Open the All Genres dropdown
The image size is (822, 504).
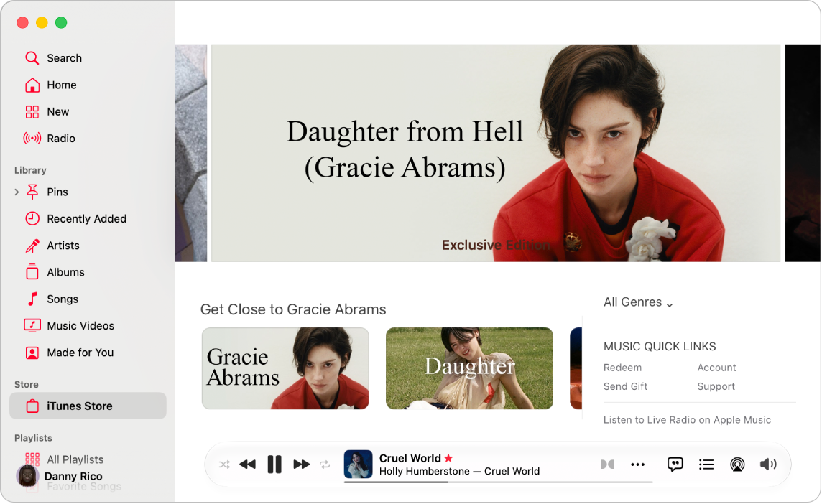(x=638, y=302)
